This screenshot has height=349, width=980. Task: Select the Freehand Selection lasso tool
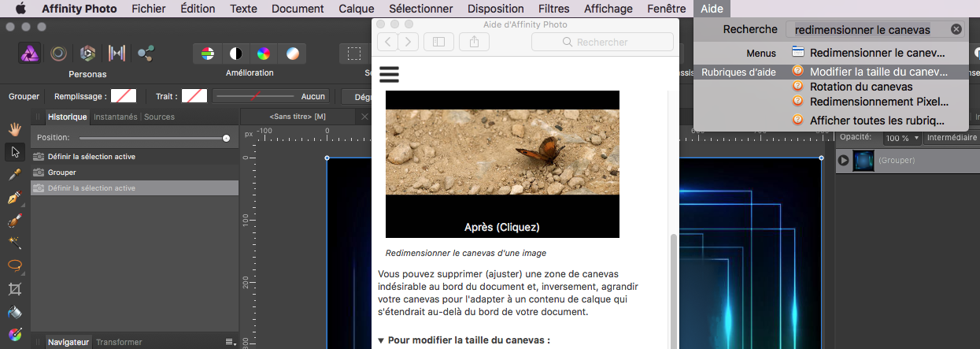tap(14, 265)
